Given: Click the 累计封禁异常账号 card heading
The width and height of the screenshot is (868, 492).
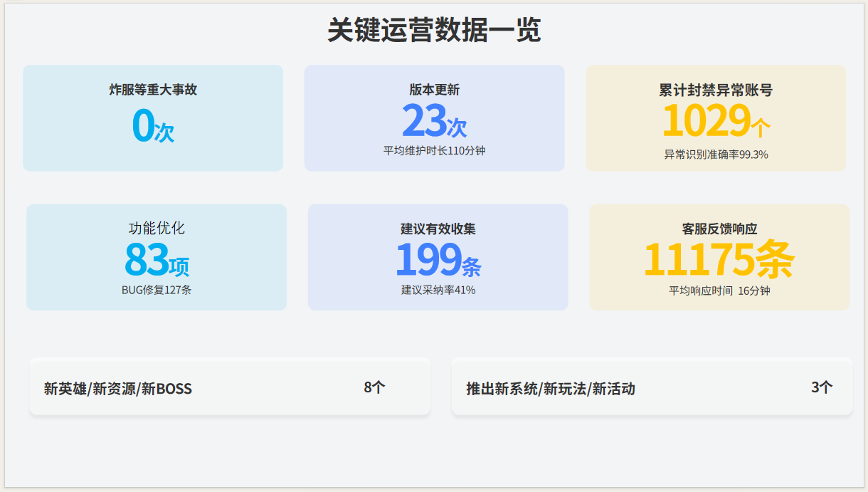Looking at the screenshot, I should click(x=716, y=90).
